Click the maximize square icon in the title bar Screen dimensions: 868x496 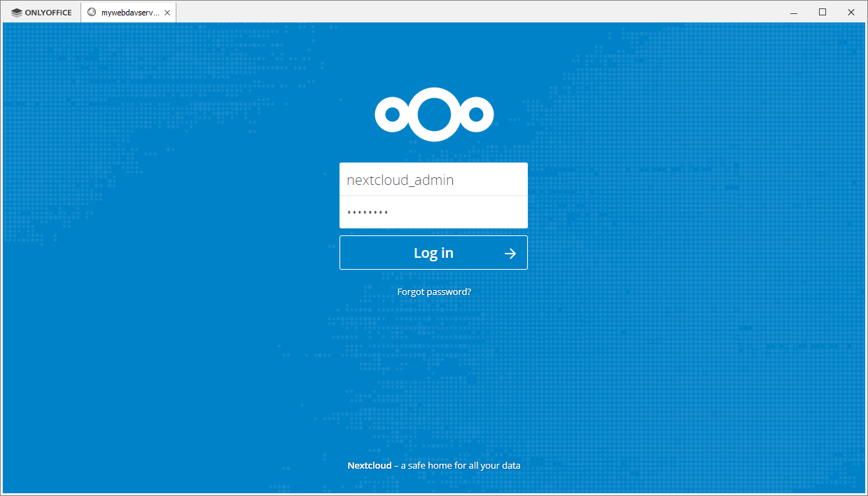point(822,12)
